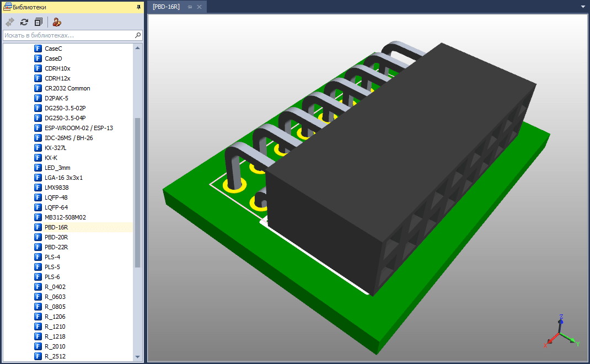
Task: Select IDC-26MS / BH-26 footprint
Action: pyautogui.click(x=68, y=138)
